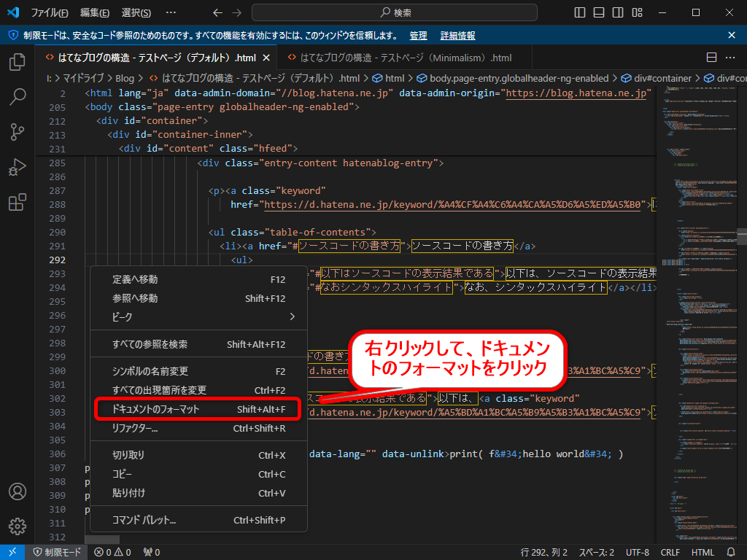Image resolution: width=747 pixels, height=560 pixels.
Task: Click the 管理 link in banner
Action: 418,36
